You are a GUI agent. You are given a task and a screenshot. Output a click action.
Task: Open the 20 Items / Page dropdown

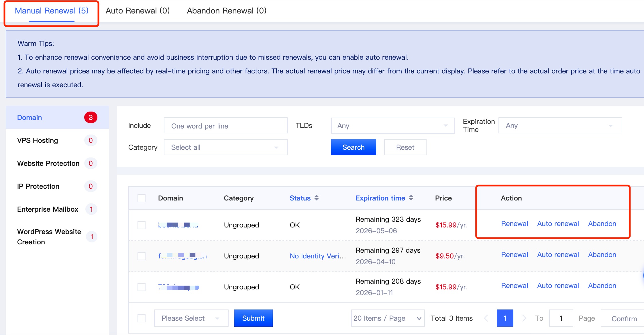(388, 318)
